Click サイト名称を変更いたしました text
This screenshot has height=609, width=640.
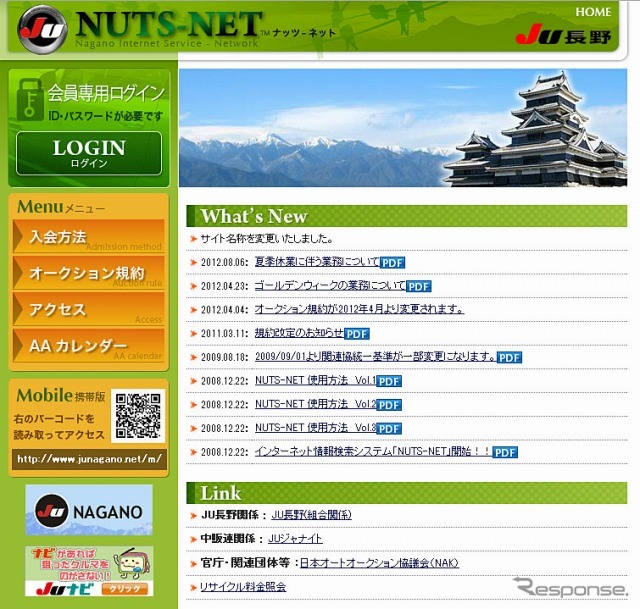(x=266, y=238)
